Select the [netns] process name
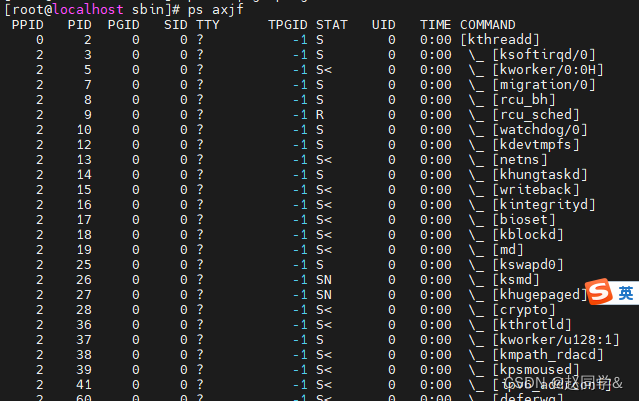Viewport: 639px width, 401px height. click(520, 160)
